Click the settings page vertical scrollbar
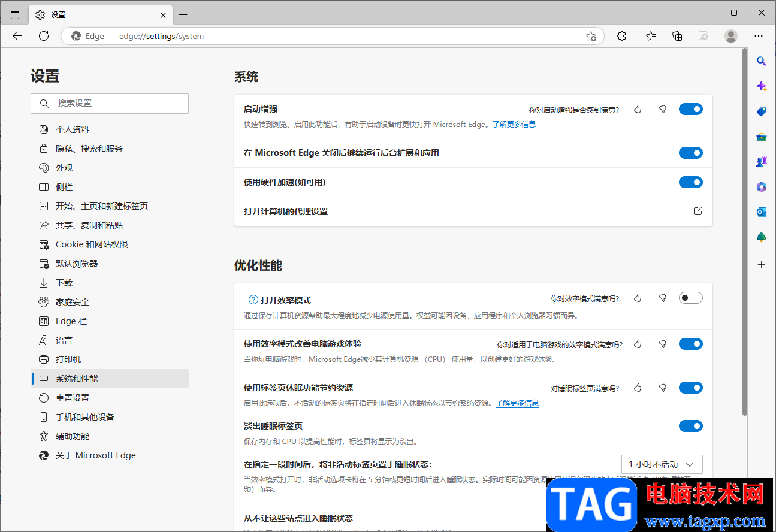 click(745, 232)
